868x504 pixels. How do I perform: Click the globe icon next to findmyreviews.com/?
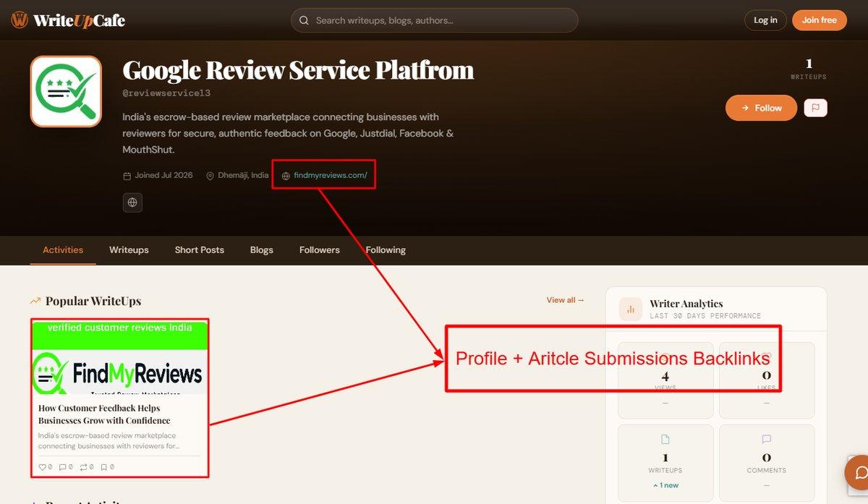[x=286, y=176]
